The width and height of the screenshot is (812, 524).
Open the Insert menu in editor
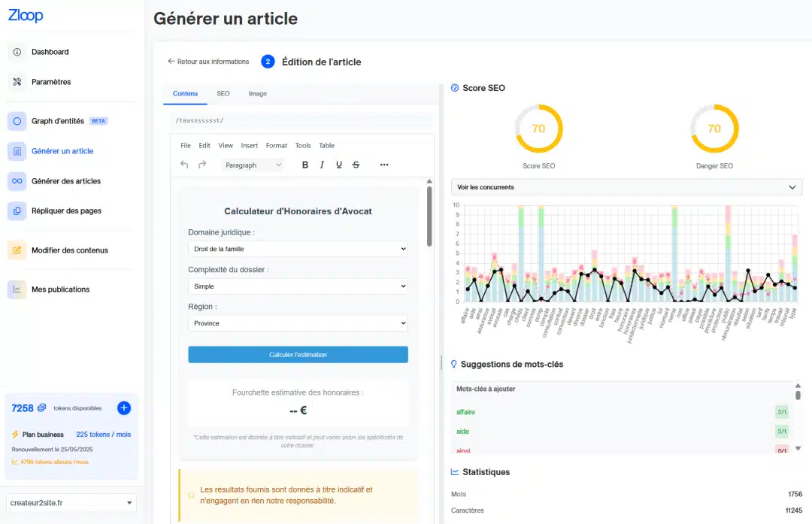(x=249, y=146)
